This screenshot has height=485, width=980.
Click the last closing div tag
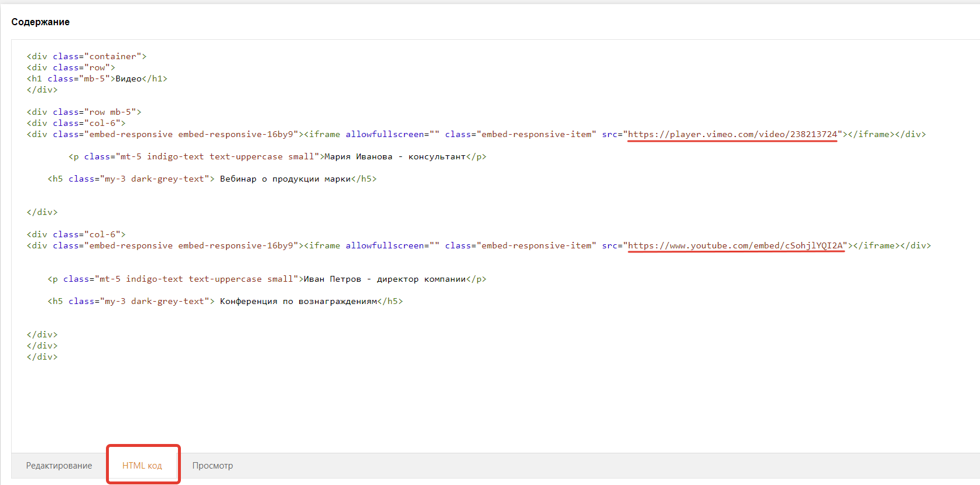point(42,357)
